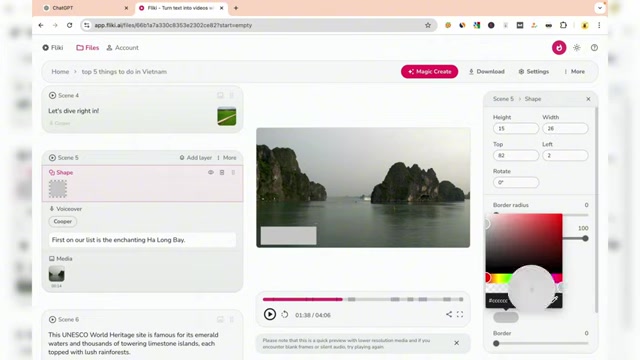
Task: Click the opacity slider handle at 100
Action: click(585, 238)
